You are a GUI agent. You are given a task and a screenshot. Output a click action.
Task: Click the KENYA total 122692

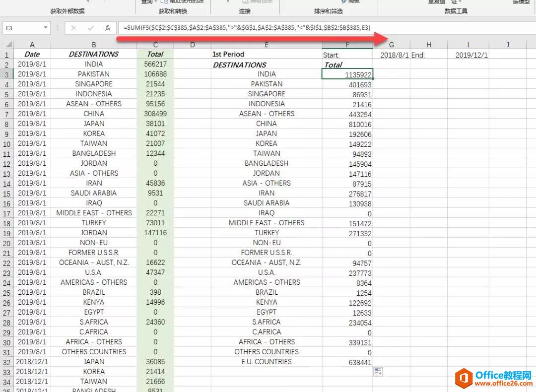pyautogui.click(x=347, y=303)
